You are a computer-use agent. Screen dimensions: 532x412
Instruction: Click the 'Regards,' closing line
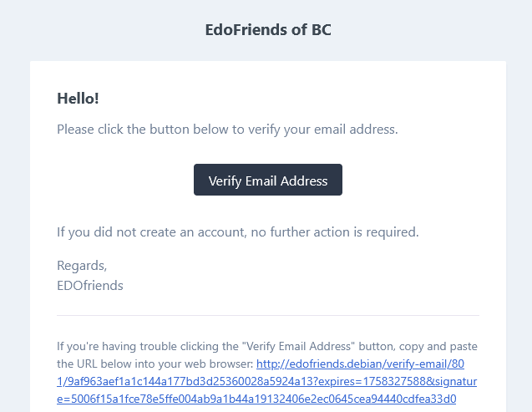point(82,266)
